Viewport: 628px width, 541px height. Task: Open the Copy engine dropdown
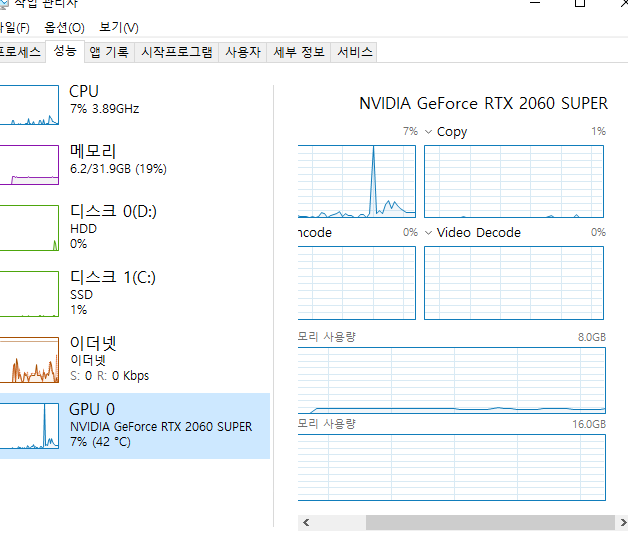[x=428, y=132]
